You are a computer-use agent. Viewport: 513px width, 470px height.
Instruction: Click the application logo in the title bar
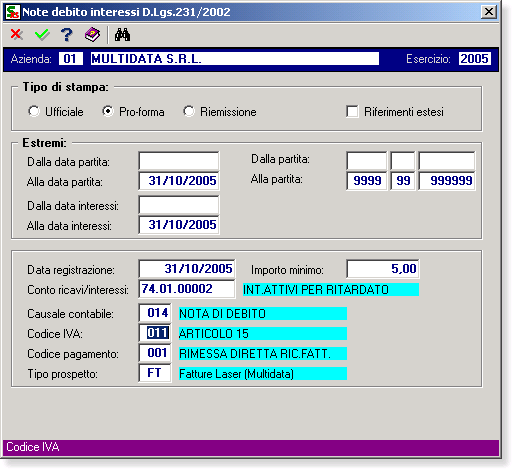click(x=13, y=12)
